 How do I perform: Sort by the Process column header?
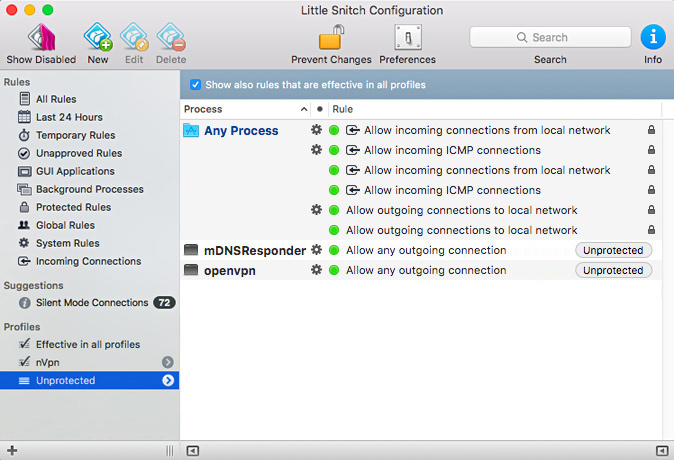[245, 110]
